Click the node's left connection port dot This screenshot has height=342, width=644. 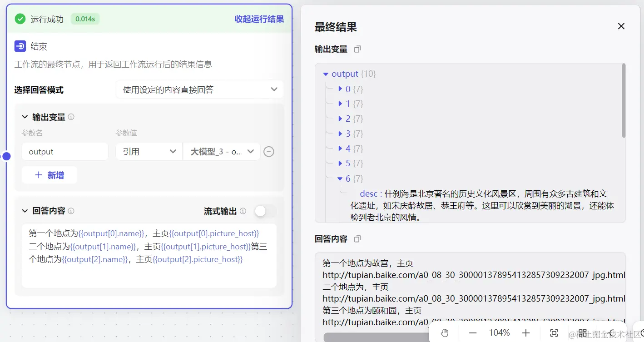click(x=6, y=156)
